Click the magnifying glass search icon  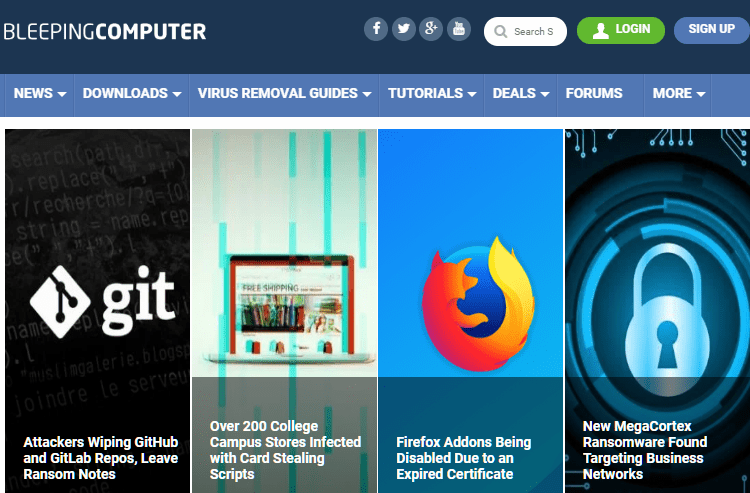click(x=500, y=32)
